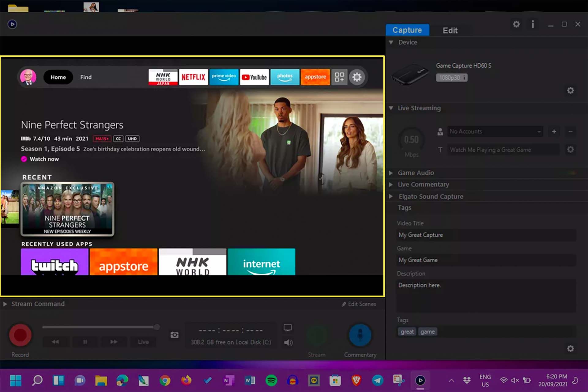Open 1080p30 resolution info badge
The width and height of the screenshot is (588, 392).
tap(452, 78)
